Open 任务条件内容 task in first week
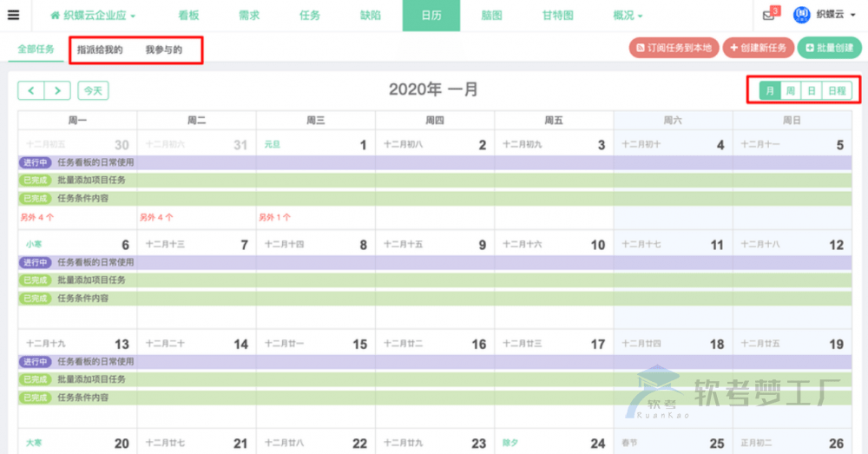This screenshot has width=868, height=454. pos(435,198)
